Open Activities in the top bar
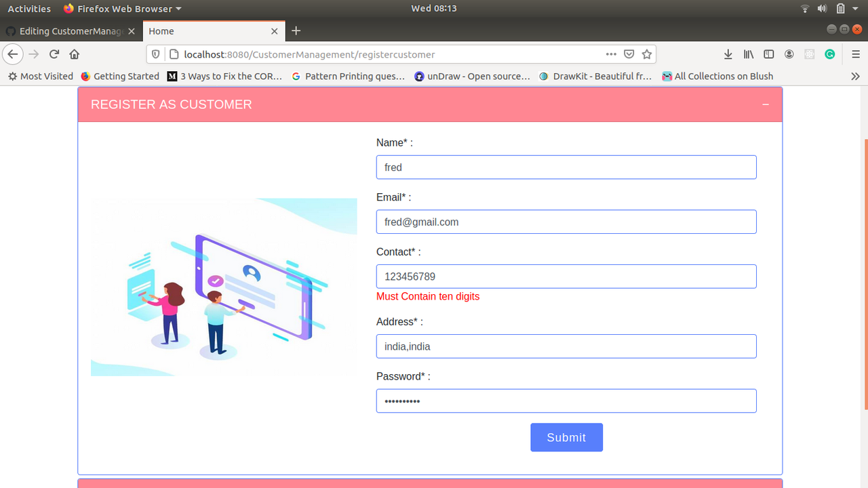The width and height of the screenshot is (868, 488). click(29, 9)
